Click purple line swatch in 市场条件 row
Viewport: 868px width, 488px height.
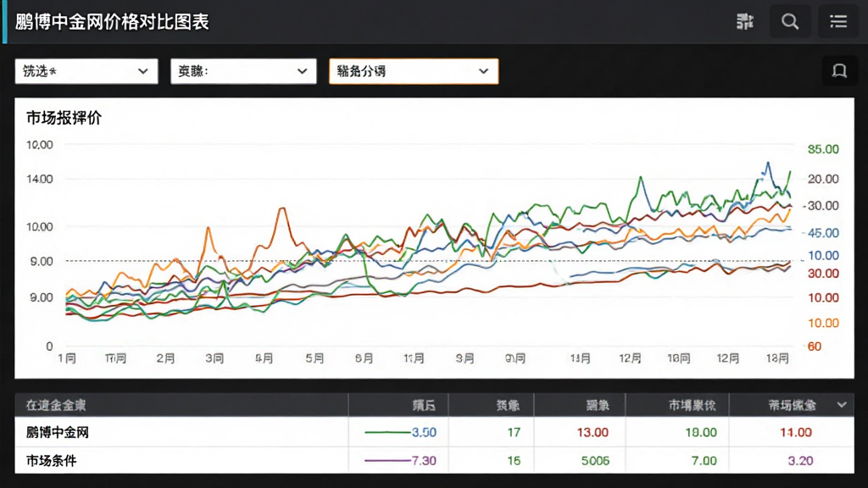[x=387, y=460]
